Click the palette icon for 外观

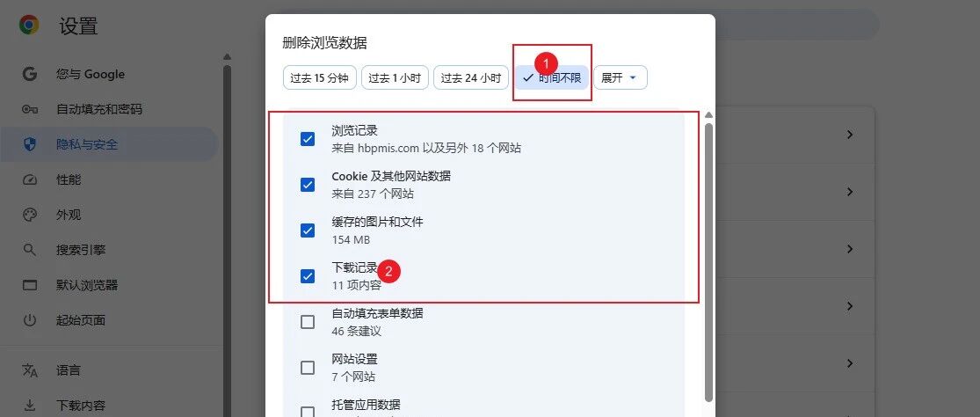point(29,215)
